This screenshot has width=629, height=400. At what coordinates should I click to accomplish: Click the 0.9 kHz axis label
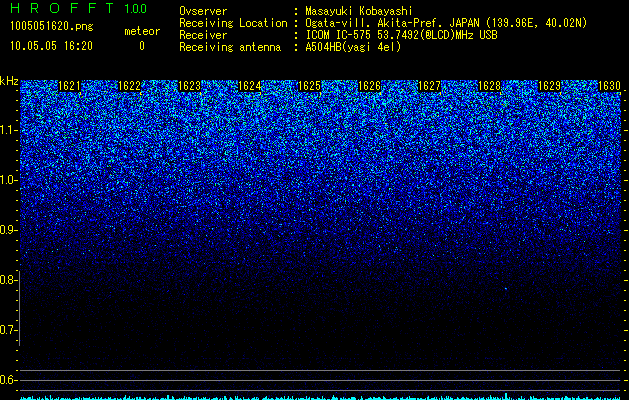tap(8, 230)
